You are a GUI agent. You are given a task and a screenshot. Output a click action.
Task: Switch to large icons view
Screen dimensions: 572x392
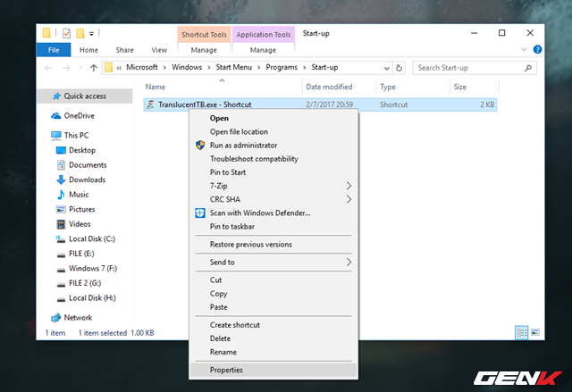[x=534, y=332]
